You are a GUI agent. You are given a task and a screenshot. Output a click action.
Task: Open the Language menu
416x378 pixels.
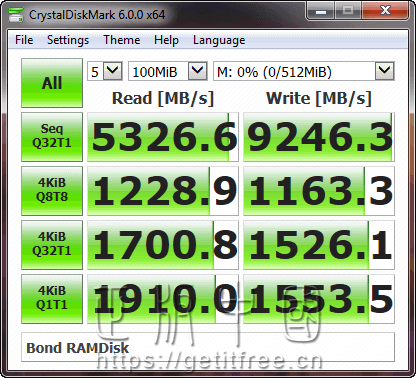click(x=219, y=40)
